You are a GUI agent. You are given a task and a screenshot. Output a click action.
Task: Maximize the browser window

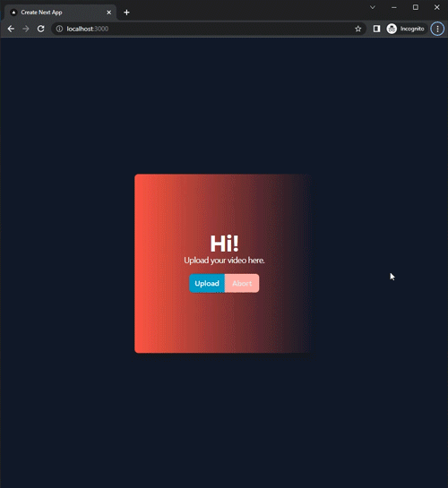coord(416,7)
